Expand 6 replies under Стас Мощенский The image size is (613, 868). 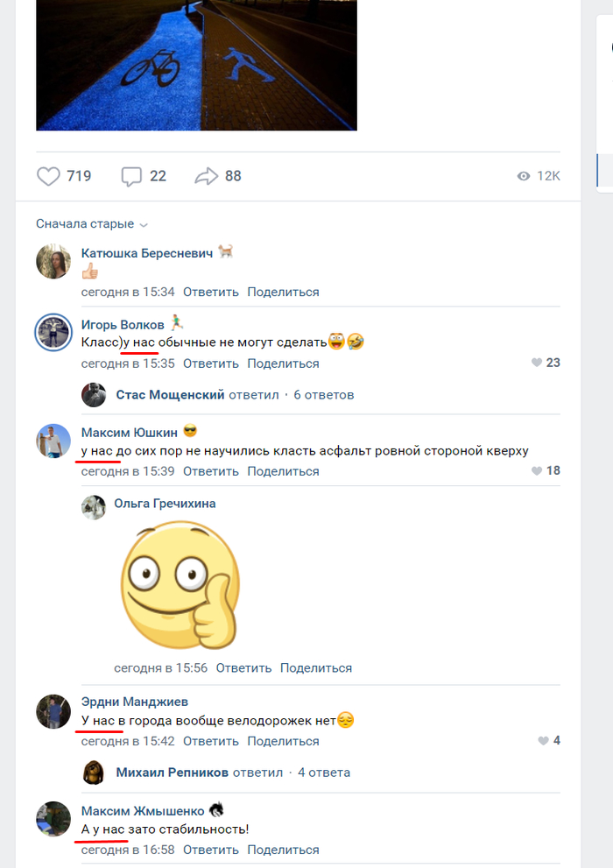[x=323, y=395]
